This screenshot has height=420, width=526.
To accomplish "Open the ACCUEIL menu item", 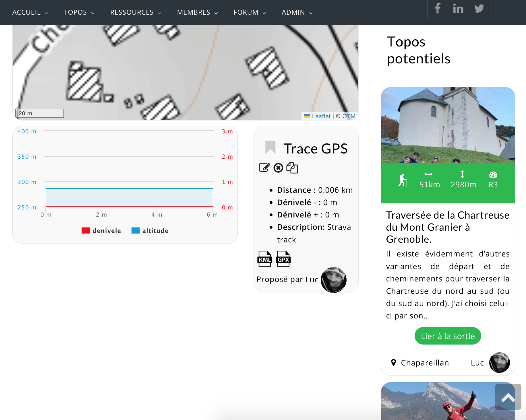I will pyautogui.click(x=30, y=12).
